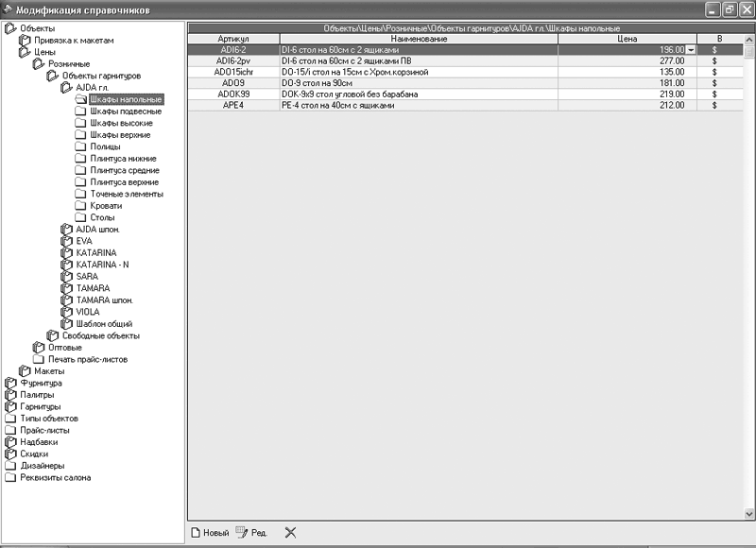
Task: Select the ADOK99 table row
Action: [x=465, y=94]
